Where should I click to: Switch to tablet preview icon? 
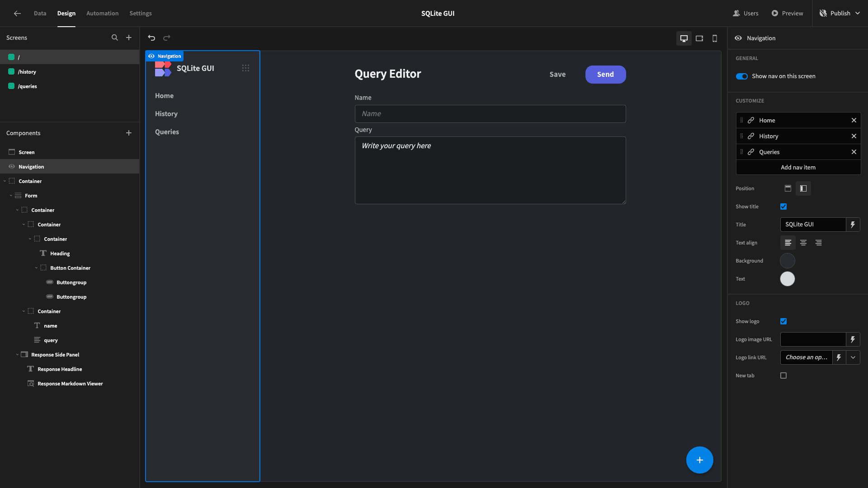[x=699, y=38]
